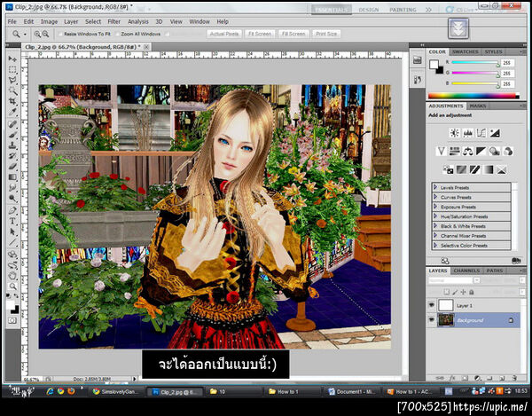
Task: Enable Resize Windows To Fit checkbox
Action: pyautogui.click(x=60, y=34)
